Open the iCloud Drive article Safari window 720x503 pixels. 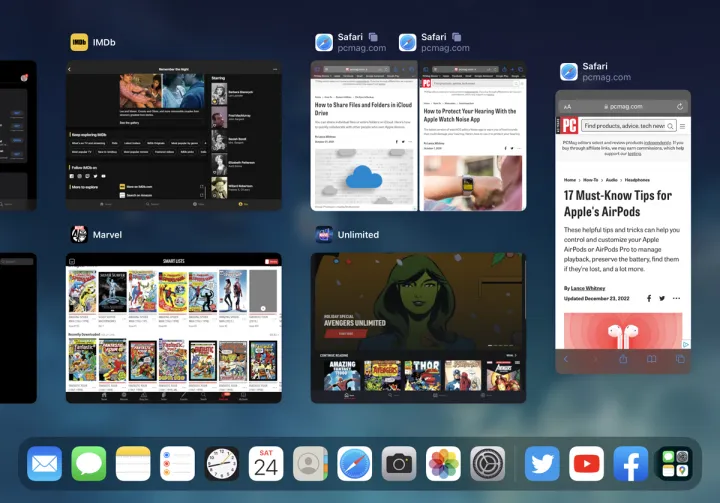[364, 135]
